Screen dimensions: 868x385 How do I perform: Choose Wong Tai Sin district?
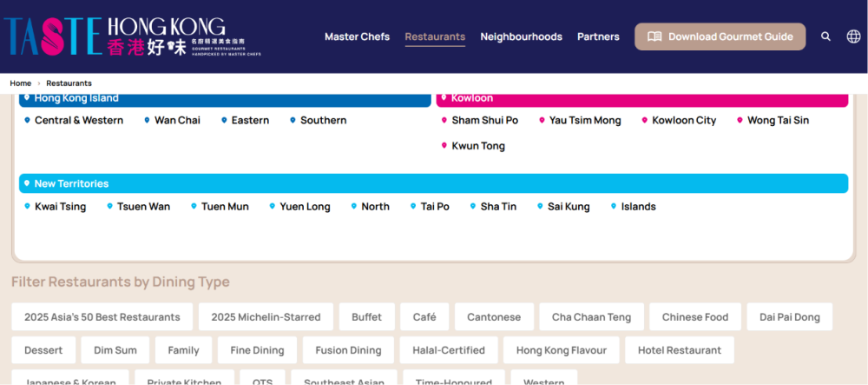pos(773,120)
